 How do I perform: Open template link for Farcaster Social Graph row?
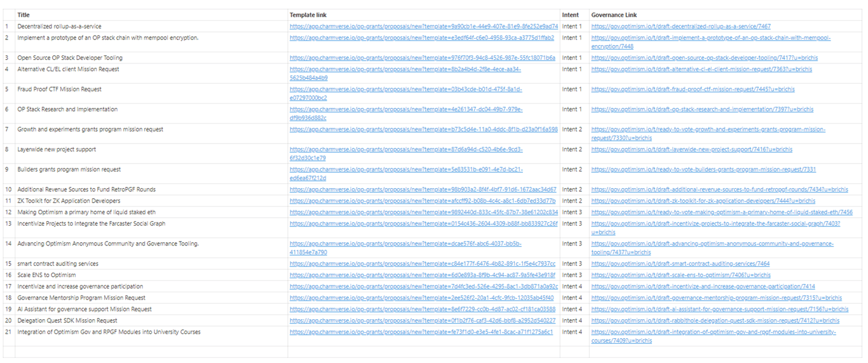(x=424, y=224)
